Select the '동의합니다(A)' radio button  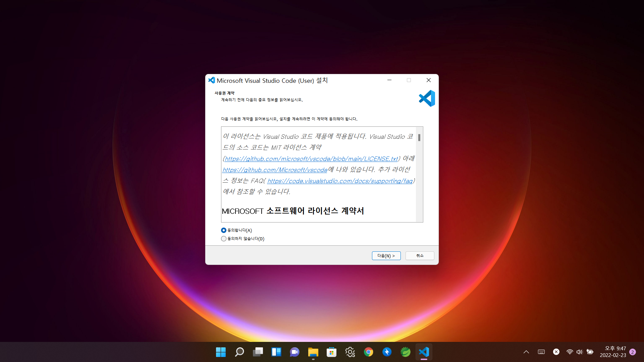click(224, 230)
